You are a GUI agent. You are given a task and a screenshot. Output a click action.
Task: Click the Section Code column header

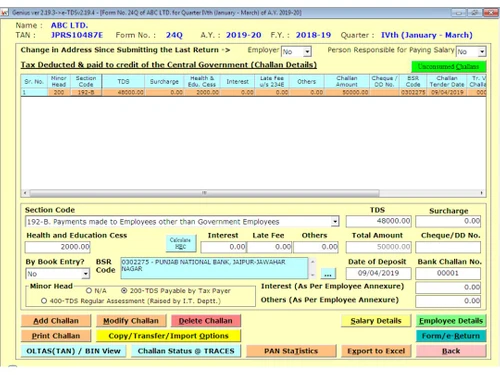[86, 81]
